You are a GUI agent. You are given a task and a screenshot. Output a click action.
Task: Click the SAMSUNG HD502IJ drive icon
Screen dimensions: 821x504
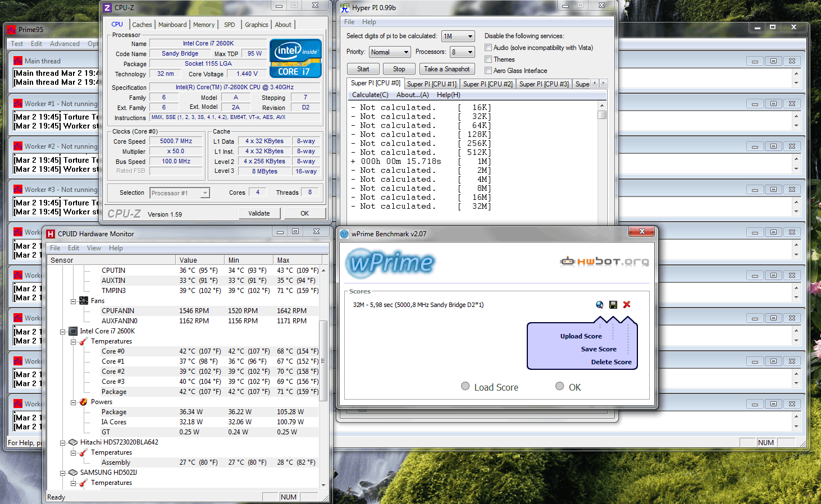(x=73, y=473)
